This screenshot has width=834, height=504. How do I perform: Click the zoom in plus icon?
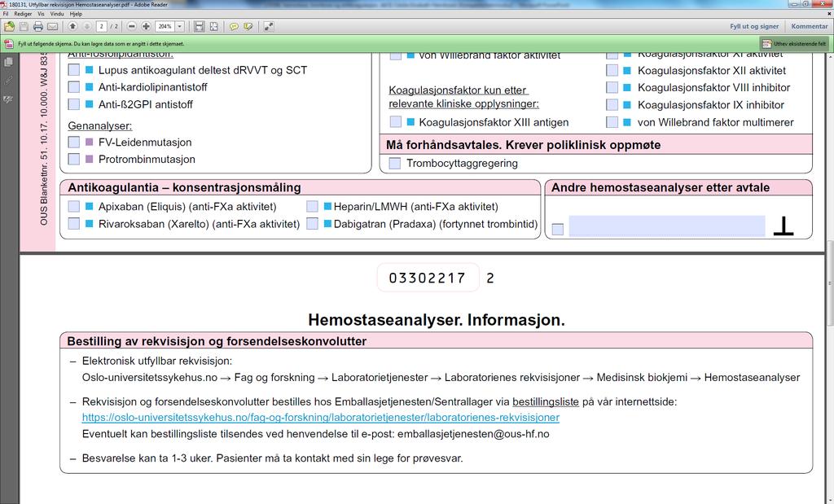coord(146,26)
